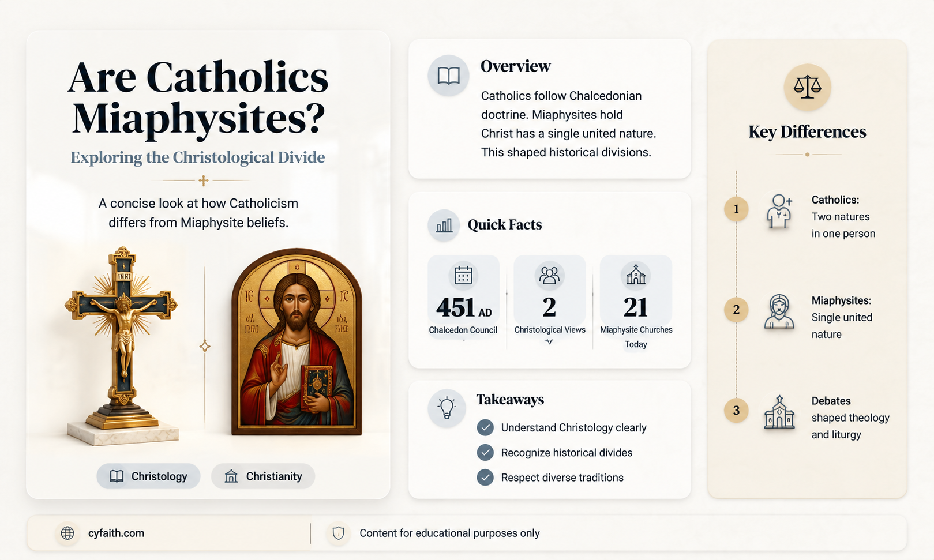Click Recognize historical divides text

coord(567,453)
